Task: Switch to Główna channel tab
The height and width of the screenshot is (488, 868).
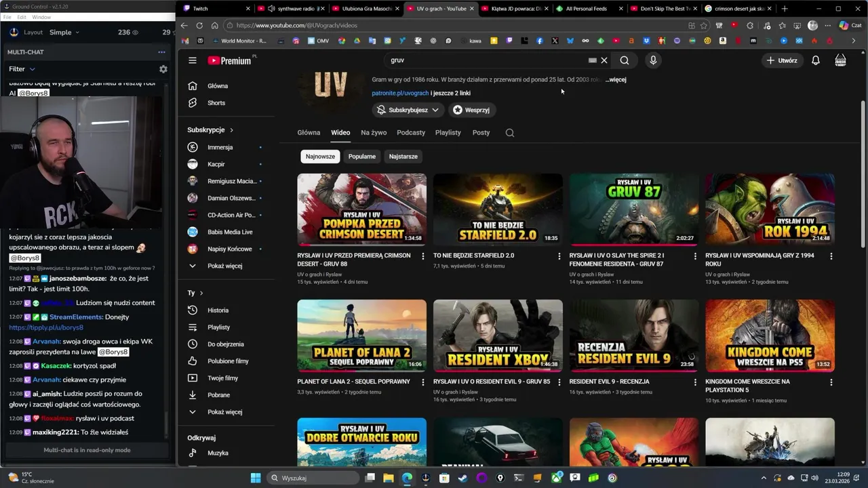Action: 309,133
